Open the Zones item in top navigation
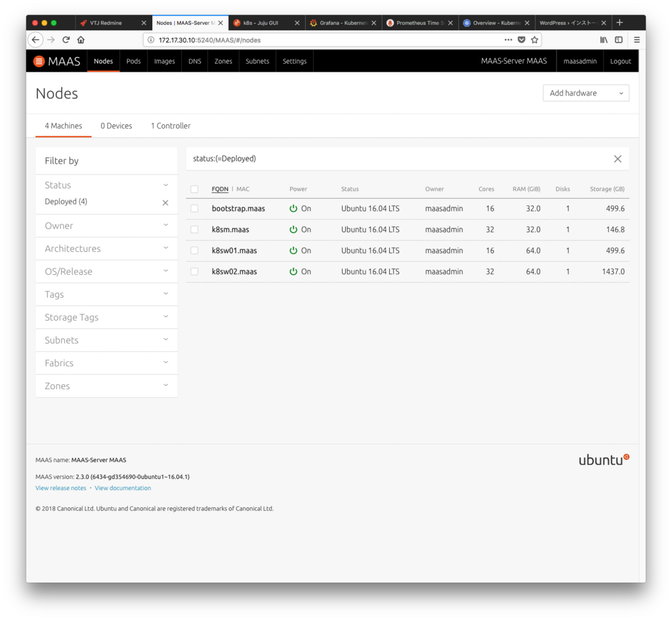This screenshot has width=672, height=620. 223,61
